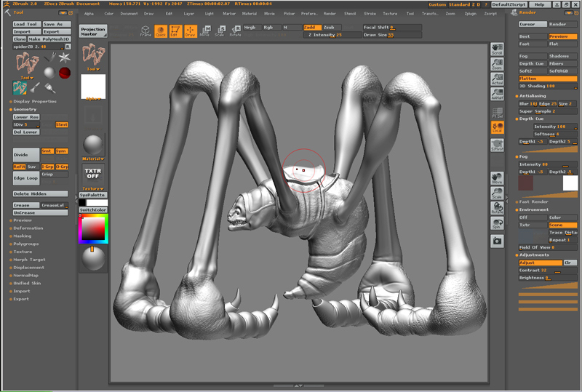Toggle the Flatten render option
The image size is (582, 392).
point(548,79)
